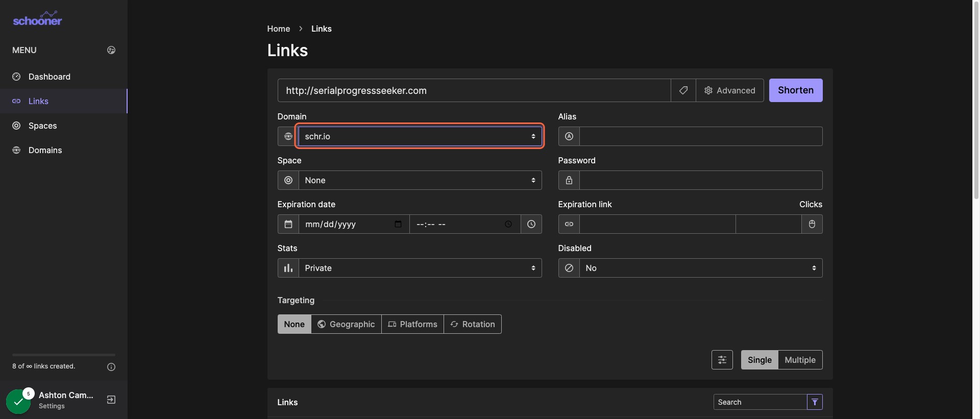The image size is (980, 419).
Task: Click the chain icon beside Expiration link
Action: [569, 224]
